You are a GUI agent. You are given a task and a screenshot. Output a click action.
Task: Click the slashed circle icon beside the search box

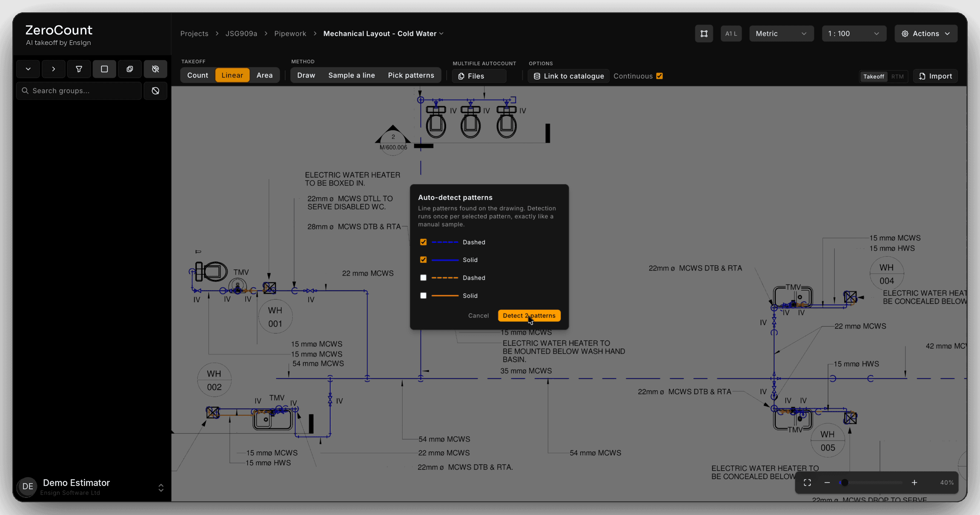point(155,91)
